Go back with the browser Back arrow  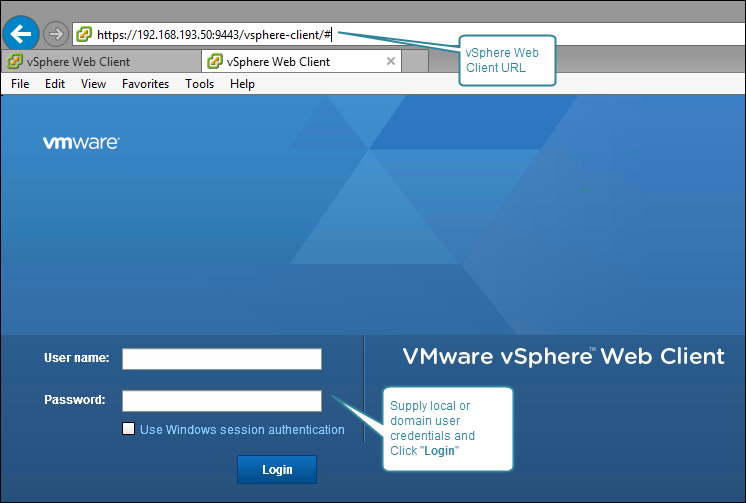pos(20,34)
